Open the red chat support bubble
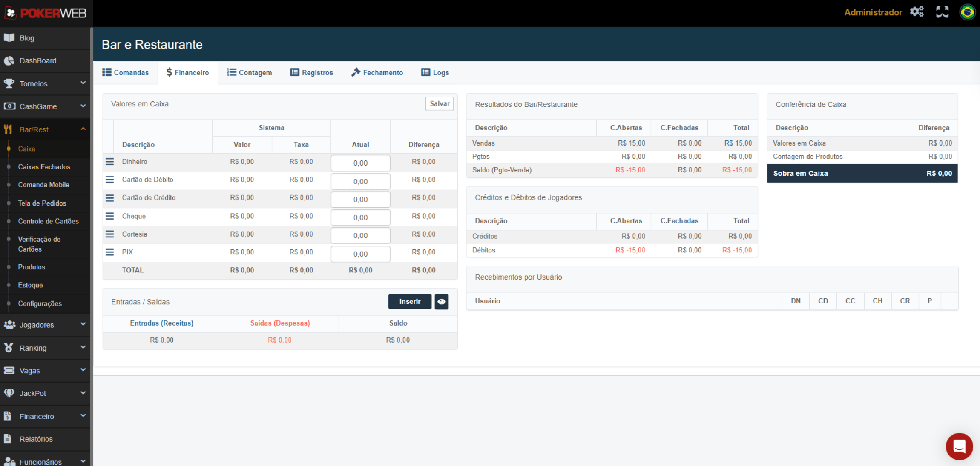980x466 pixels. (x=959, y=446)
